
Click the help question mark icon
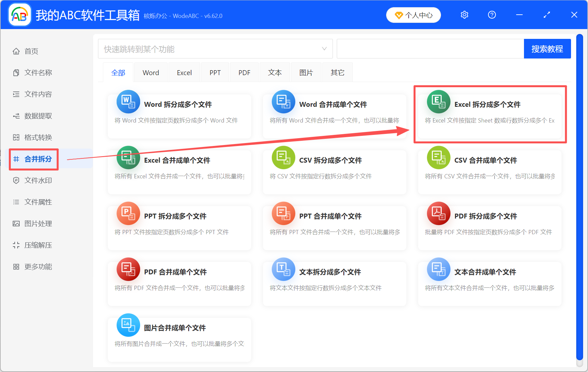[x=492, y=15]
